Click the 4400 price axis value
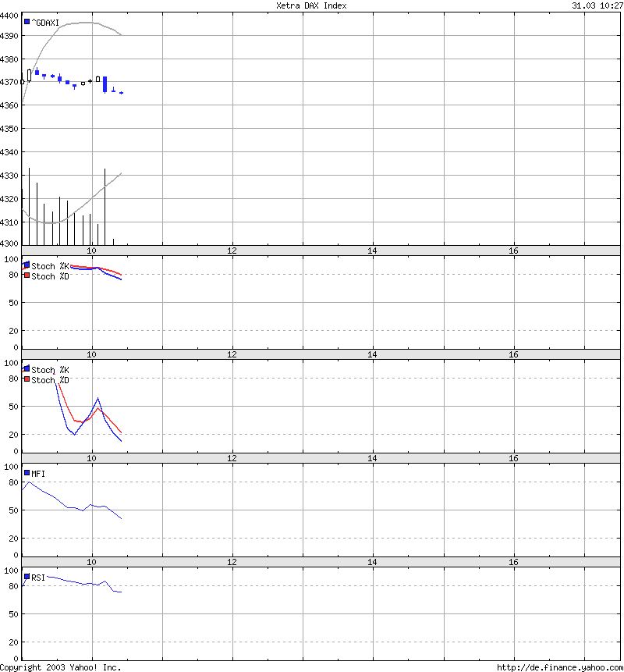 (x=9, y=16)
